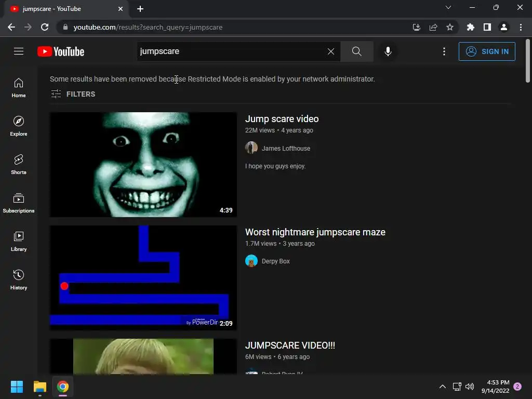Click the address bar URL
Viewport: 532px width, 399px height.
[148, 27]
